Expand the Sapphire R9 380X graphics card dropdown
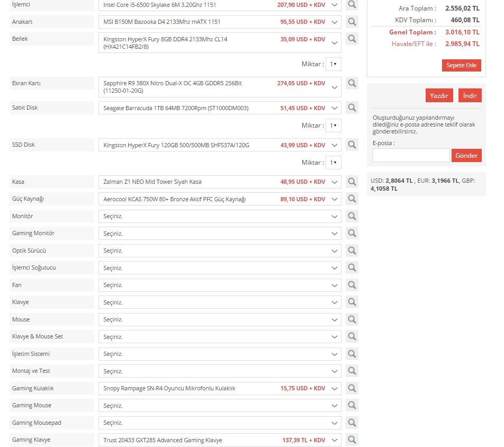 (x=220, y=87)
